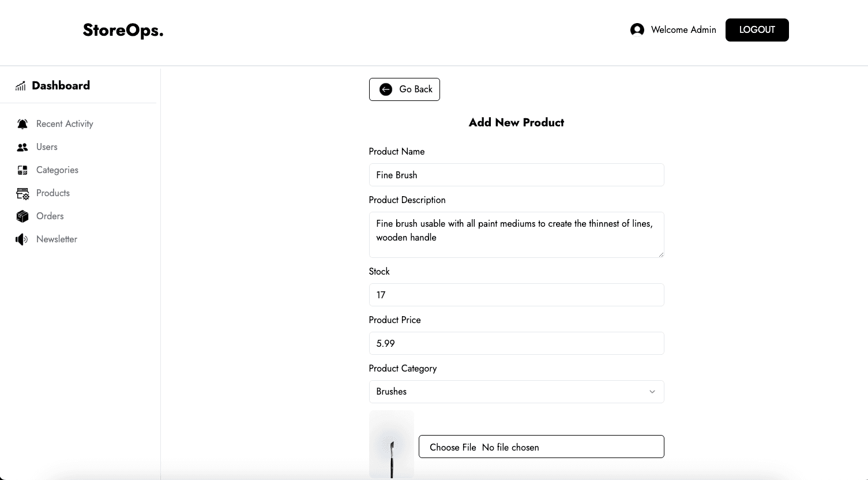Click the StoreOps logo
The width and height of the screenshot is (868, 480).
[123, 30]
